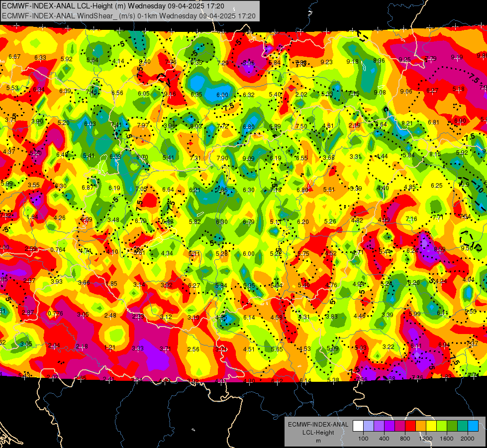Click the legend tick label 800
Screen dimensions: 487x448
click(x=405, y=439)
